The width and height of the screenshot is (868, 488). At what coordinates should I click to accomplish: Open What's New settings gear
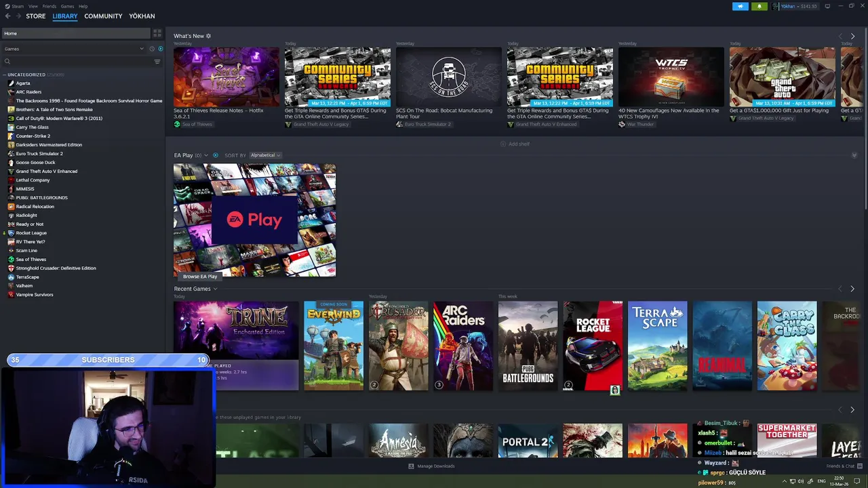(x=208, y=36)
